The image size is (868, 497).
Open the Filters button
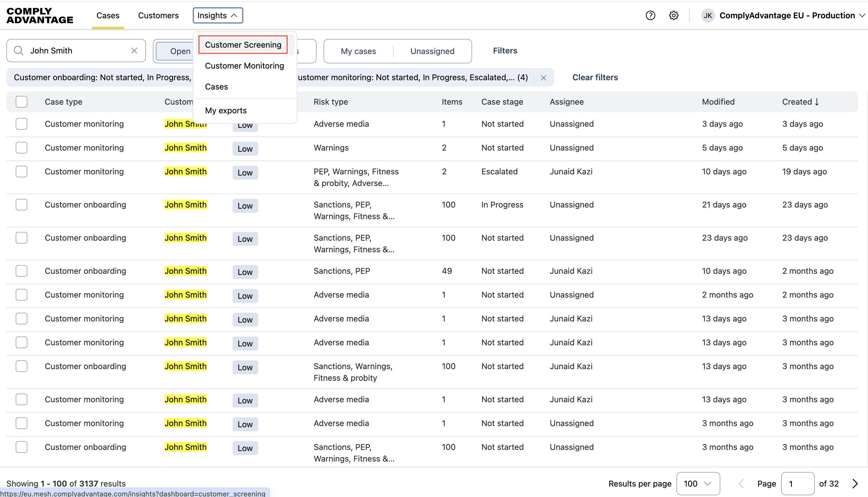click(x=505, y=51)
